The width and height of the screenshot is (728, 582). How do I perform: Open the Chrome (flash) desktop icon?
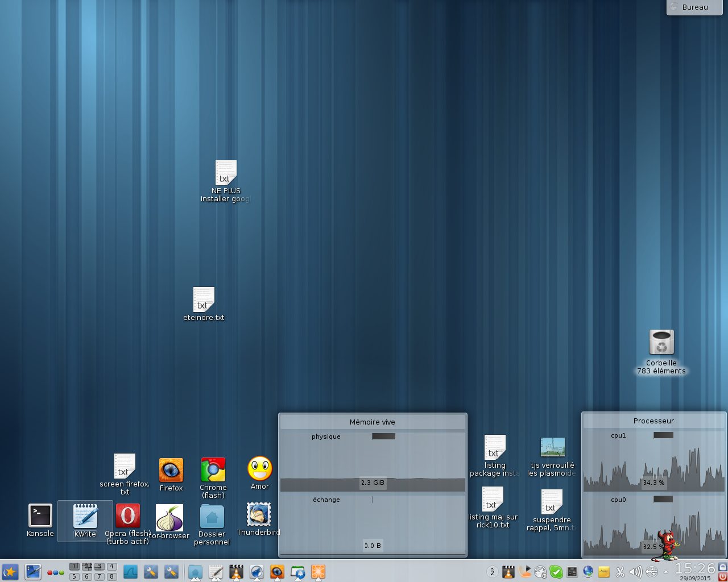pos(213,470)
